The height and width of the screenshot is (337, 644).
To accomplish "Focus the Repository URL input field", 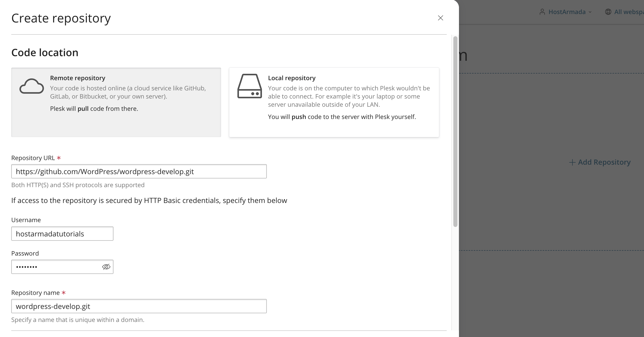I will click(139, 171).
